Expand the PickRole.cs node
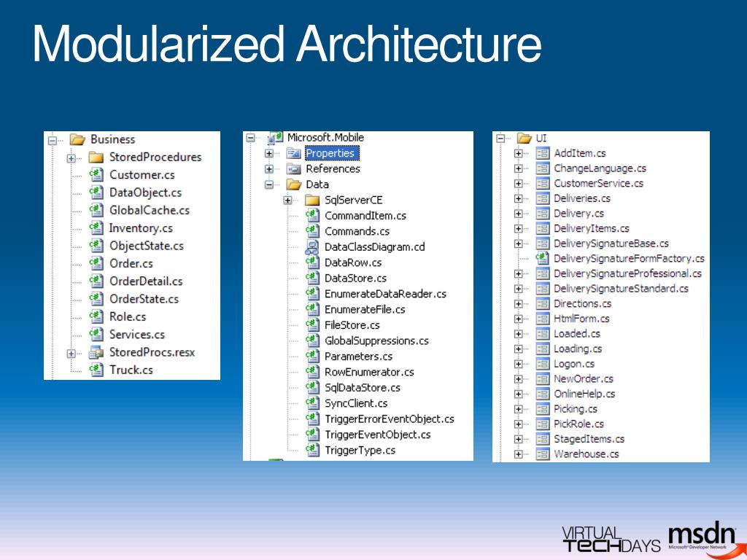The height and width of the screenshot is (560, 747). tap(519, 424)
